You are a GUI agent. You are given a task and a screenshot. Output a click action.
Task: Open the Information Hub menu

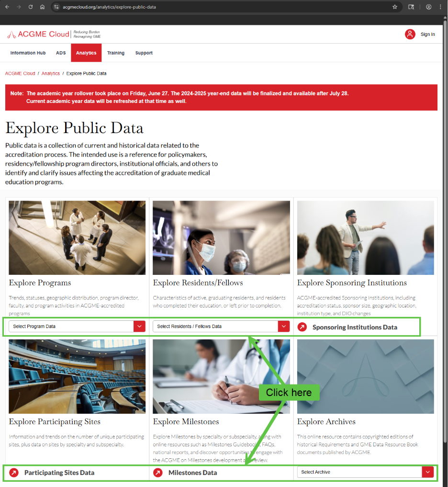(28, 53)
